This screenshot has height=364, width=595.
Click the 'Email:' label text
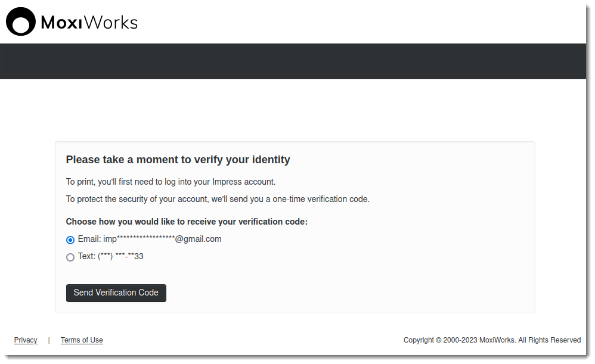coord(89,239)
